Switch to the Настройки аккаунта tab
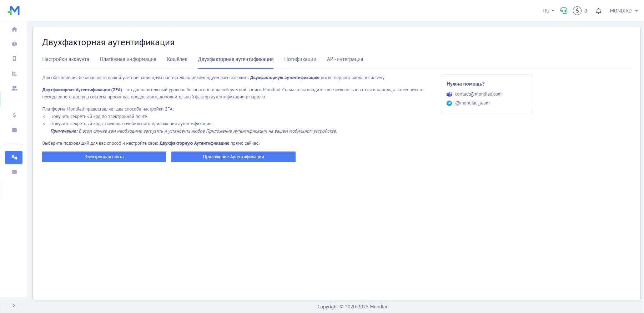644x313 pixels. (66, 59)
